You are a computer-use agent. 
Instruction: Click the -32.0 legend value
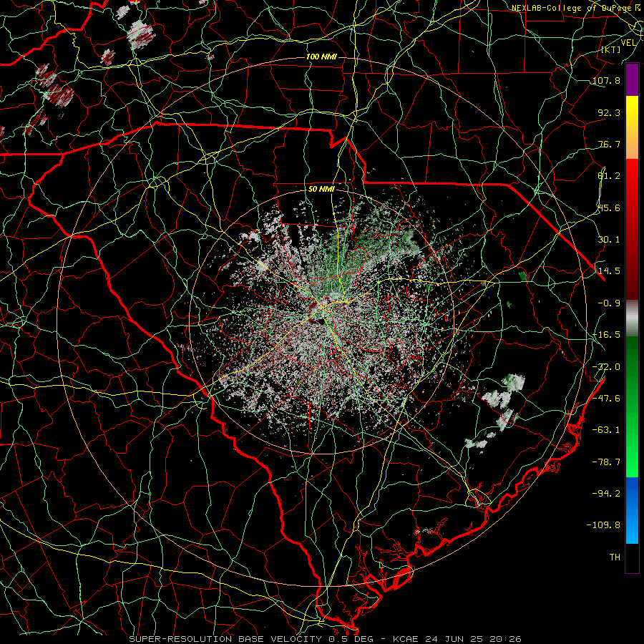[x=606, y=367]
